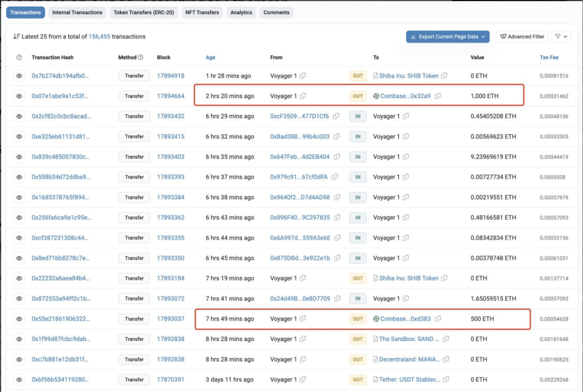This screenshot has width=583, height=392.
Task: Open block 17894664 link
Action: coord(170,96)
